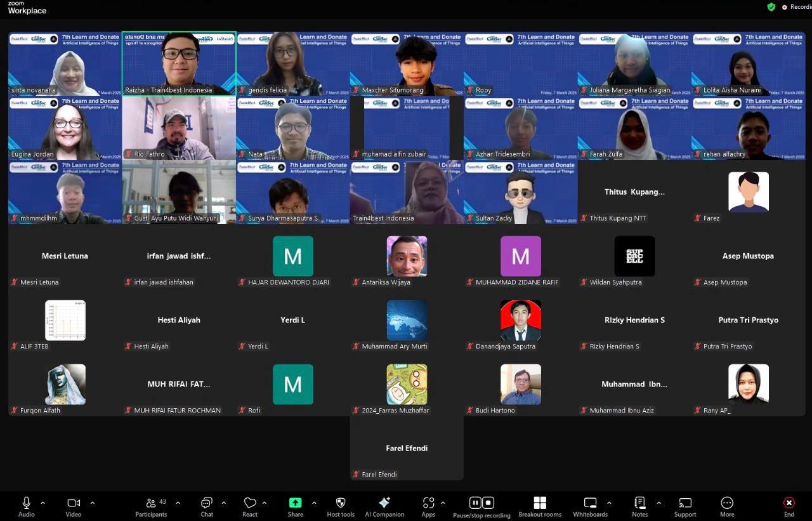The image size is (812, 521).
Task: Expand the audio options arrow
Action: 43,503
